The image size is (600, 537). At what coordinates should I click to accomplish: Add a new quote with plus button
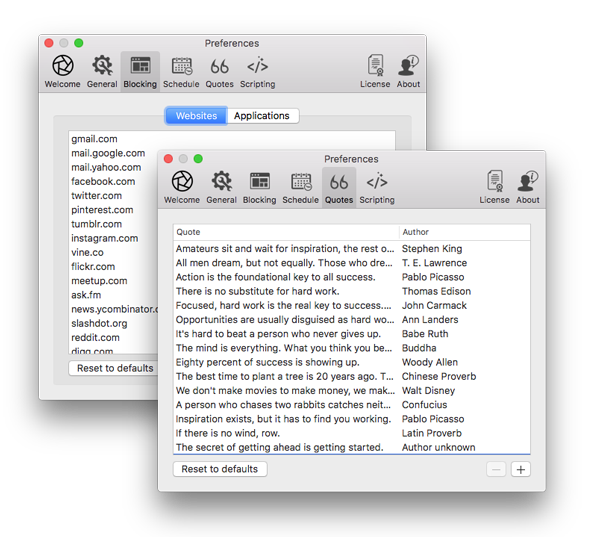(x=521, y=470)
